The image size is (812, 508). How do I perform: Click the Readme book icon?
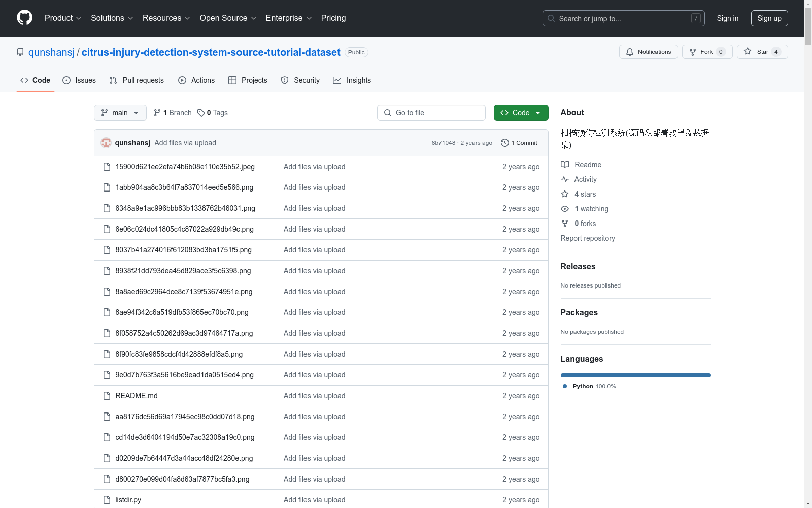[565, 165]
